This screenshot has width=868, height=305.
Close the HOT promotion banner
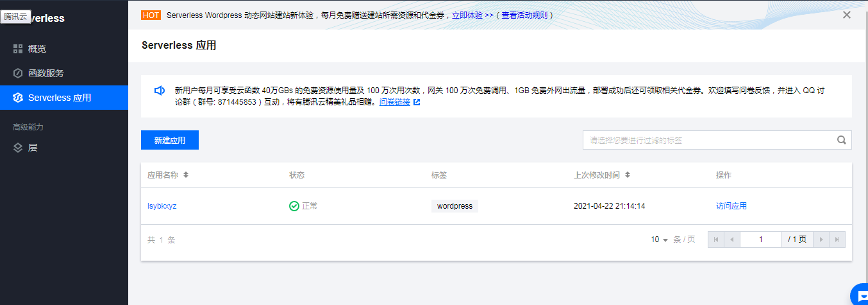(847, 15)
